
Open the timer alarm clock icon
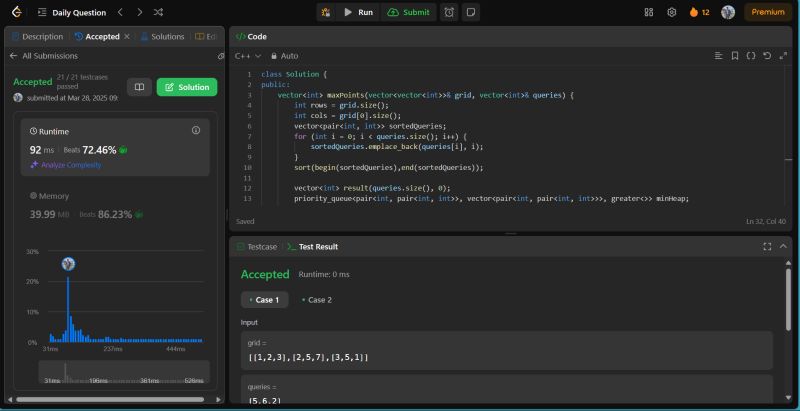click(449, 12)
